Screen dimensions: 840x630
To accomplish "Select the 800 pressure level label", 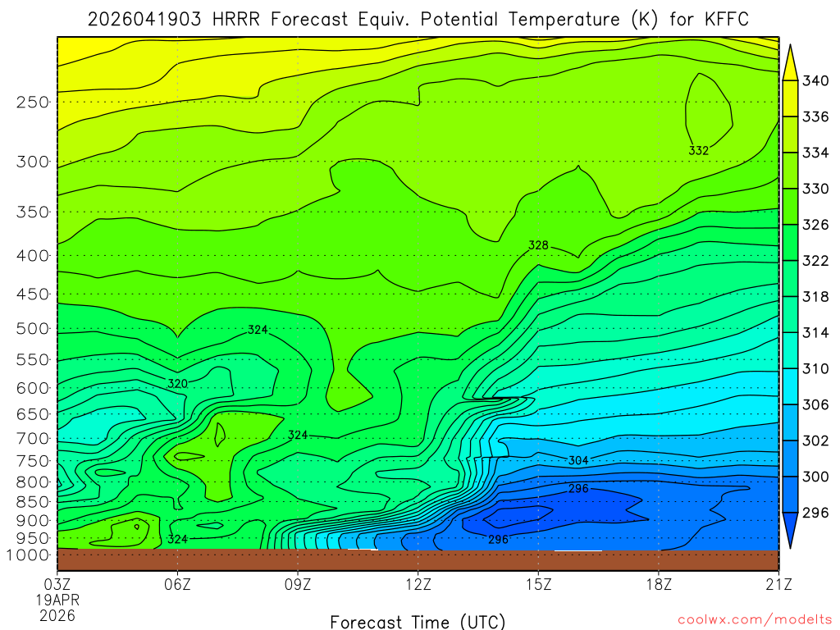I will coord(33,482).
